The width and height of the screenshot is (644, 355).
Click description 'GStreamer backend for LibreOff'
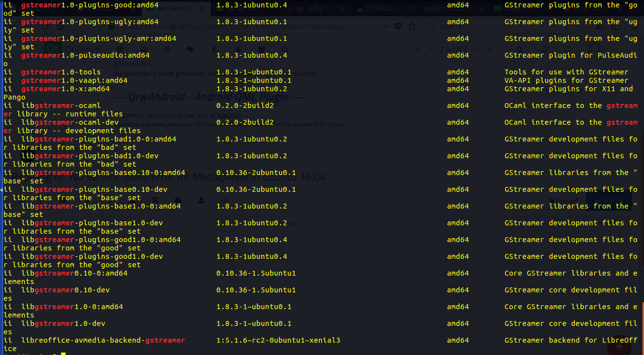pos(571,340)
